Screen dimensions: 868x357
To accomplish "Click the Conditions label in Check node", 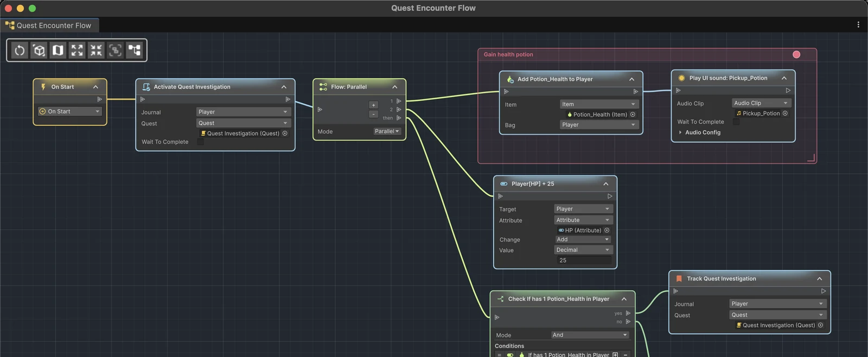I will click(x=509, y=346).
